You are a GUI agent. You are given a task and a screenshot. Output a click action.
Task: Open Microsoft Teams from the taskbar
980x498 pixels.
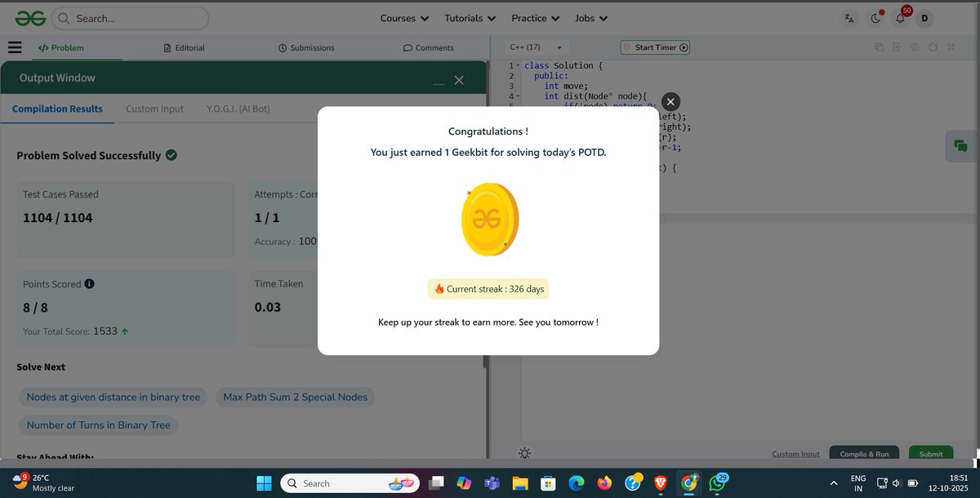(x=492, y=483)
